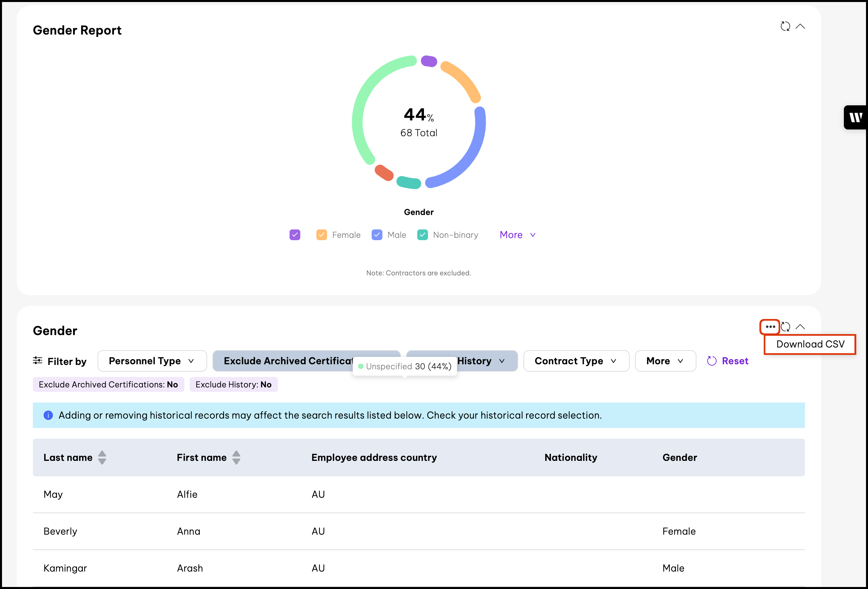The image size is (868, 589).
Task: Click the info icon in banner
Action: coord(48,415)
